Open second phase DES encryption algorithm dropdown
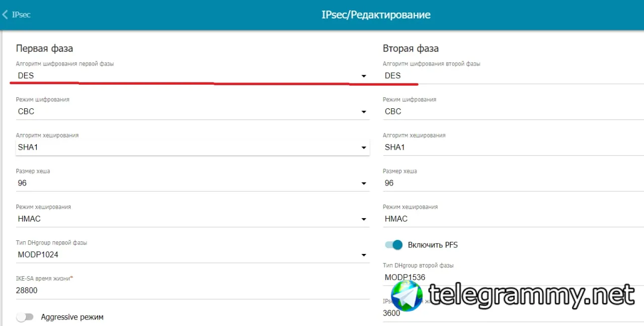Screen dimensions: 644x326 pyautogui.click(x=513, y=76)
